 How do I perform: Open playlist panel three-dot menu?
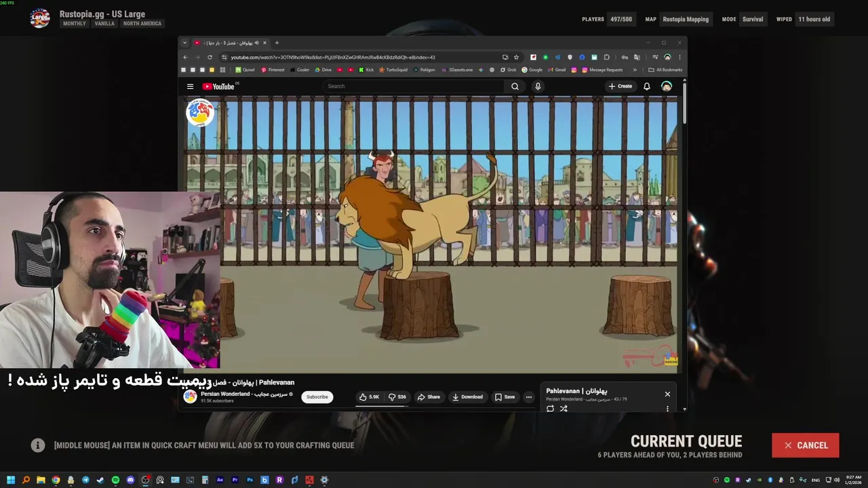coord(667,409)
